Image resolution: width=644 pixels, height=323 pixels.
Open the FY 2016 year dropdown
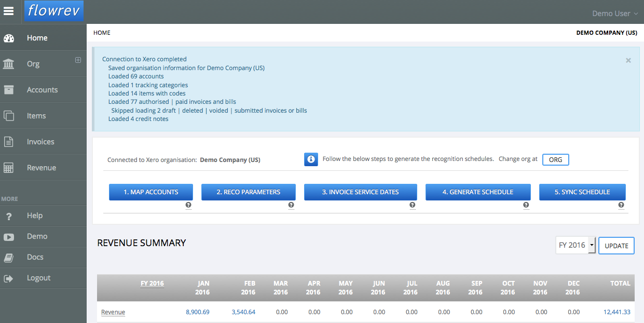(576, 245)
